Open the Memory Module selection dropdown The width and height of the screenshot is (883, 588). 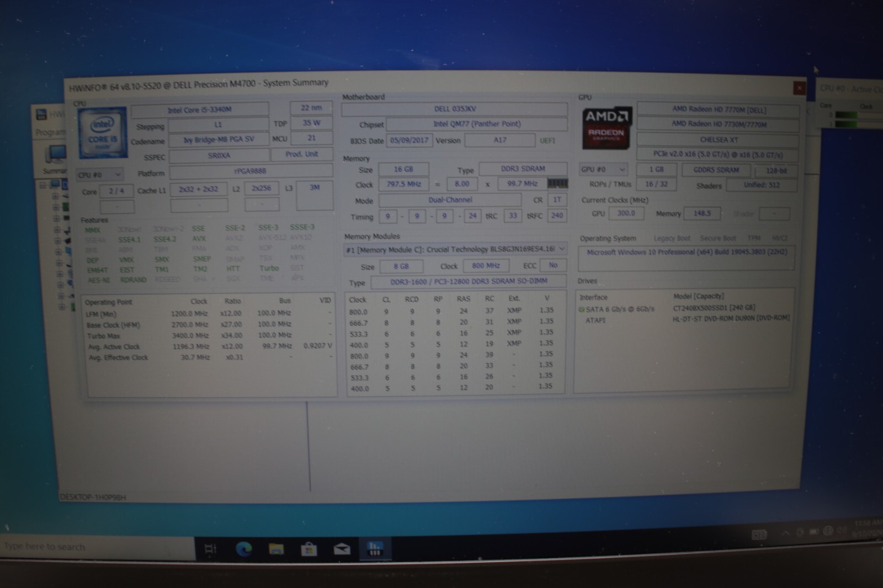[x=455, y=249]
